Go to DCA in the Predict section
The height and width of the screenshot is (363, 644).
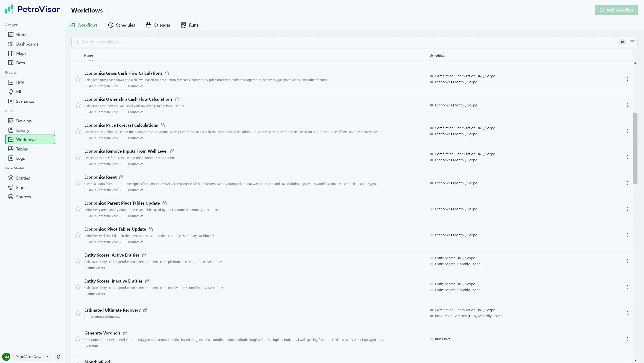pyautogui.click(x=20, y=83)
